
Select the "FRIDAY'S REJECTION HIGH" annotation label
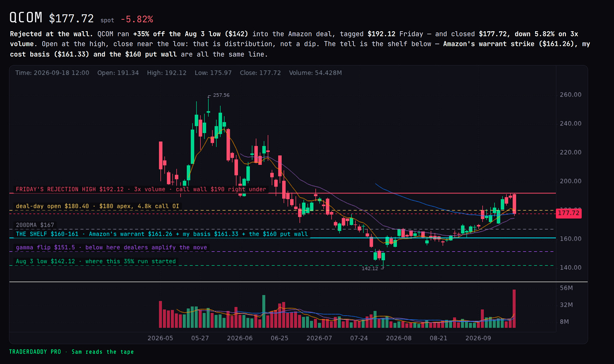[141, 189]
